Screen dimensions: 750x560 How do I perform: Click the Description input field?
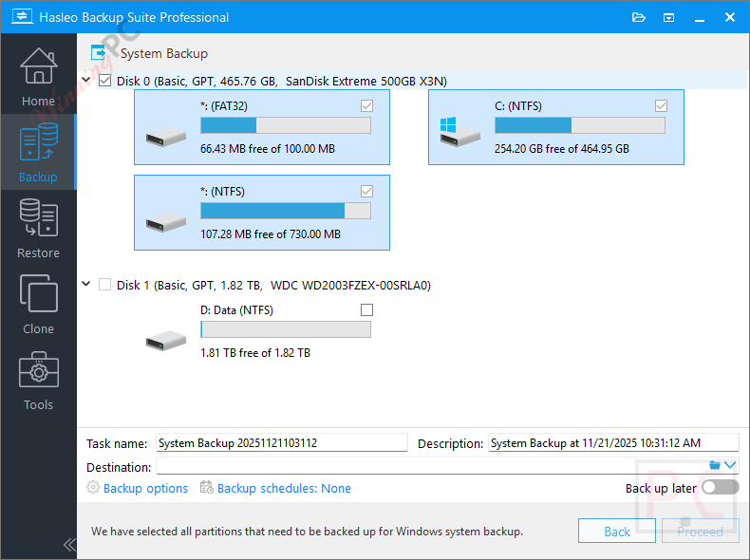[613, 443]
